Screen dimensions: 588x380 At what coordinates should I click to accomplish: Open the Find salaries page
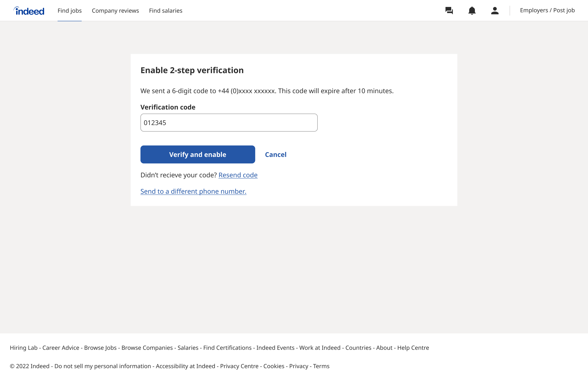pyautogui.click(x=165, y=10)
